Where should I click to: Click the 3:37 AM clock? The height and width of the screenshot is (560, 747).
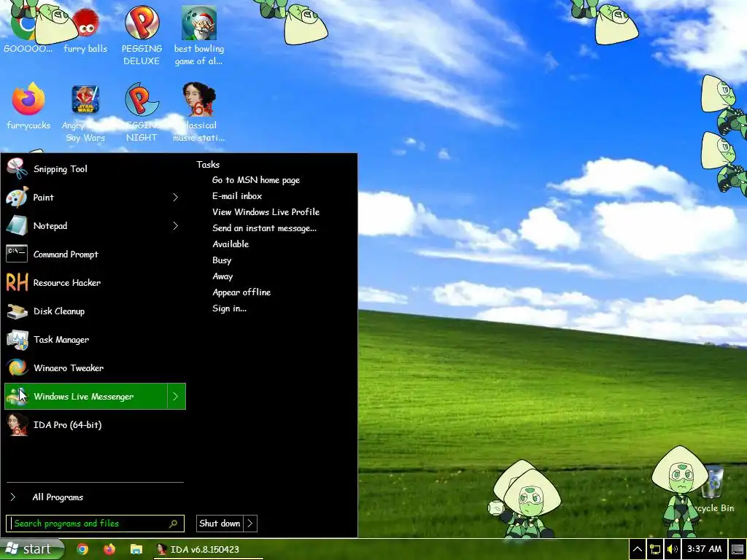pos(704,549)
